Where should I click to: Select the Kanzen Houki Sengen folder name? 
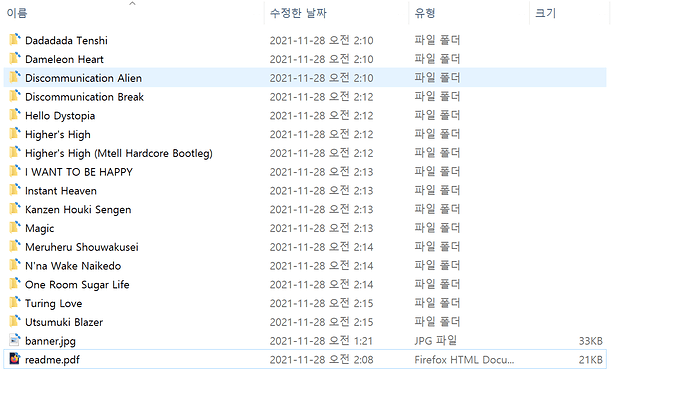78,209
